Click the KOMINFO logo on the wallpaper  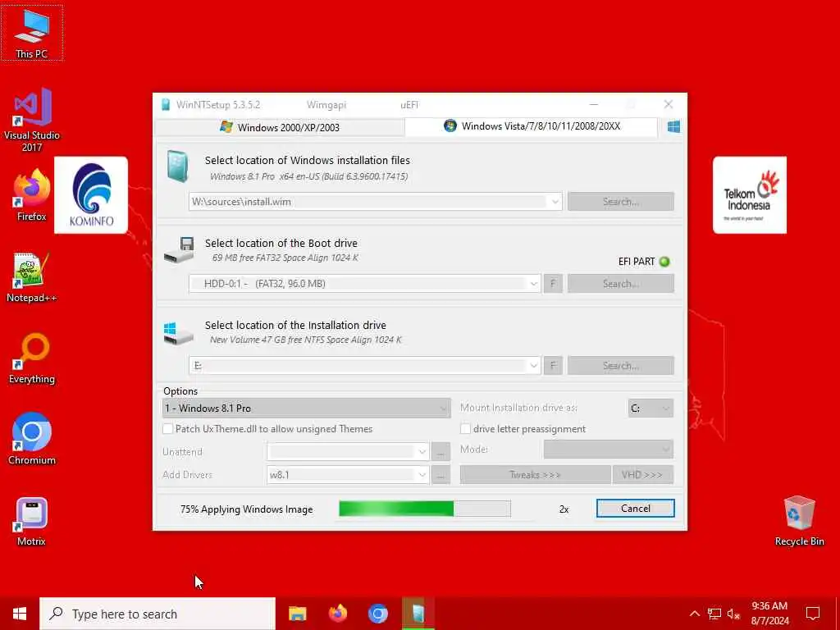coord(91,195)
